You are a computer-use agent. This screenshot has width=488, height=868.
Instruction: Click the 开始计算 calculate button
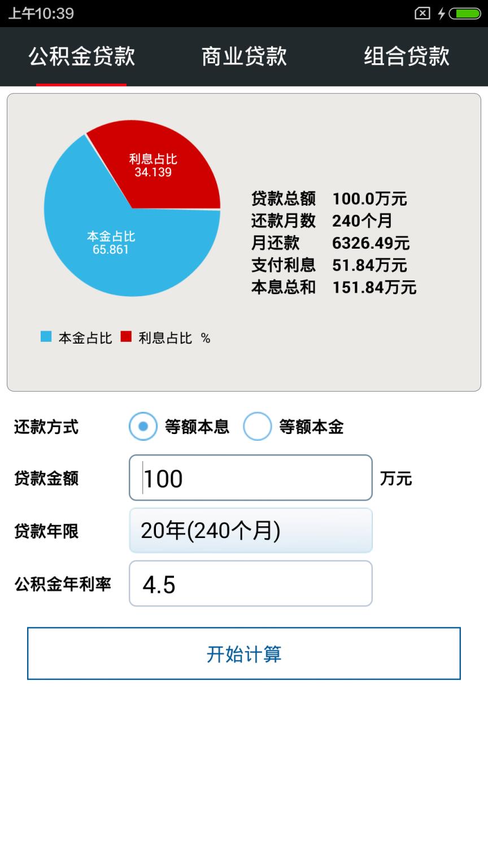(x=244, y=653)
